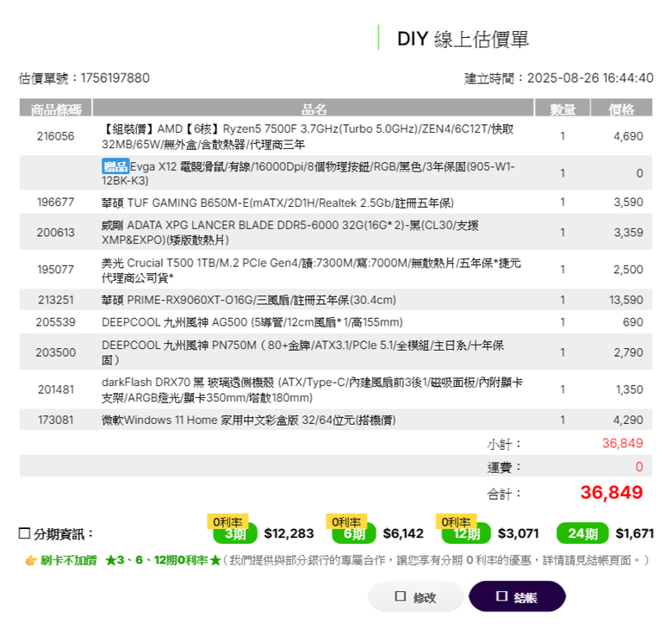Click the ★3、6、12期0利率★ promotion text

click(x=163, y=560)
